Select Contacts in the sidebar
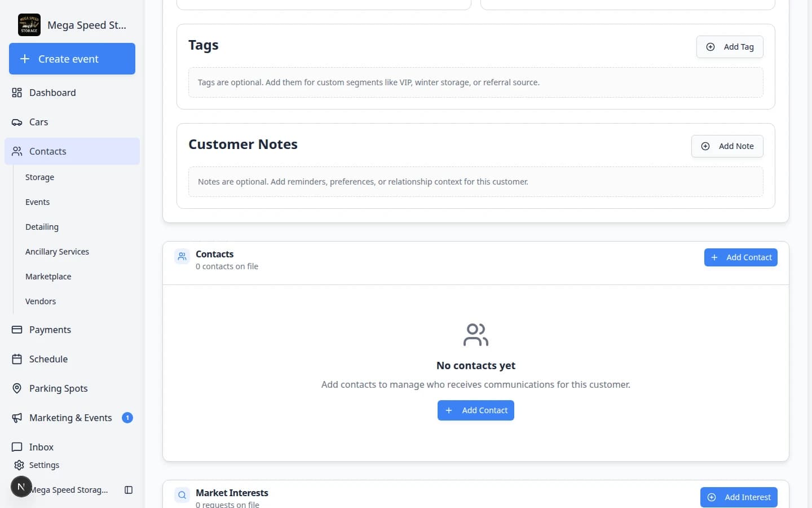This screenshot has height=508, width=812. coord(72,151)
